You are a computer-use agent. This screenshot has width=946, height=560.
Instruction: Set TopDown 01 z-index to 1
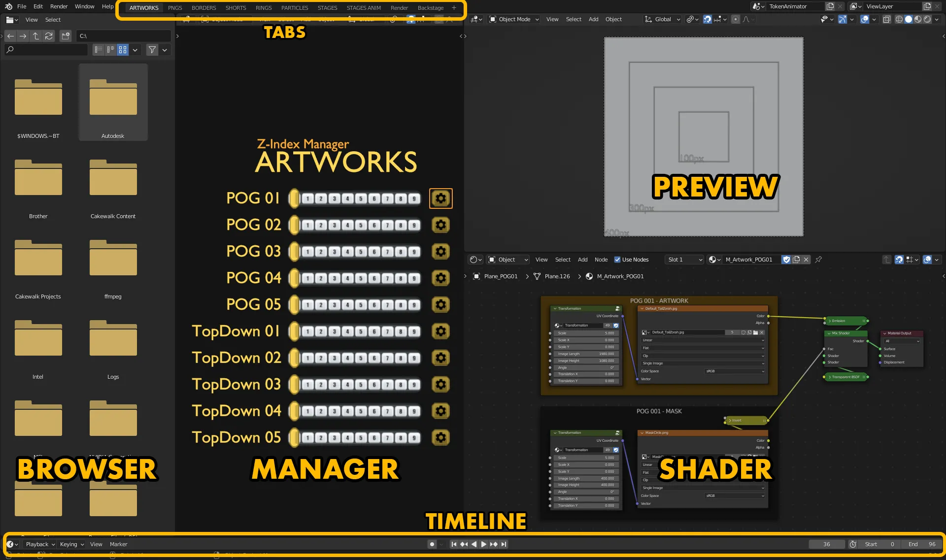[307, 332]
